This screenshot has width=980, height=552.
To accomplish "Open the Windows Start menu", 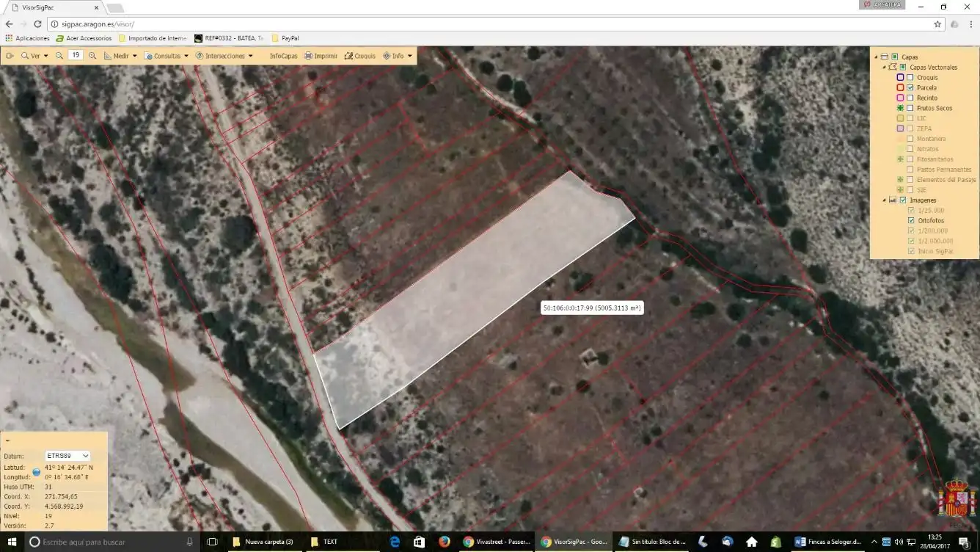I will (11, 542).
